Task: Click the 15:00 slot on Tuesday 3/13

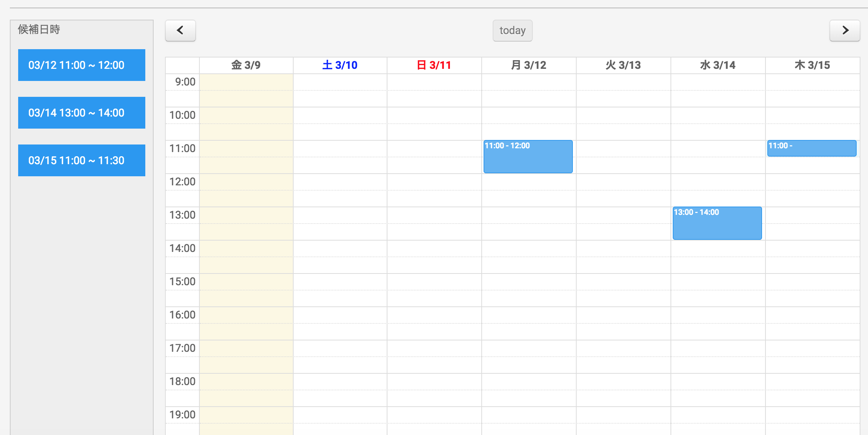Action: (x=623, y=282)
